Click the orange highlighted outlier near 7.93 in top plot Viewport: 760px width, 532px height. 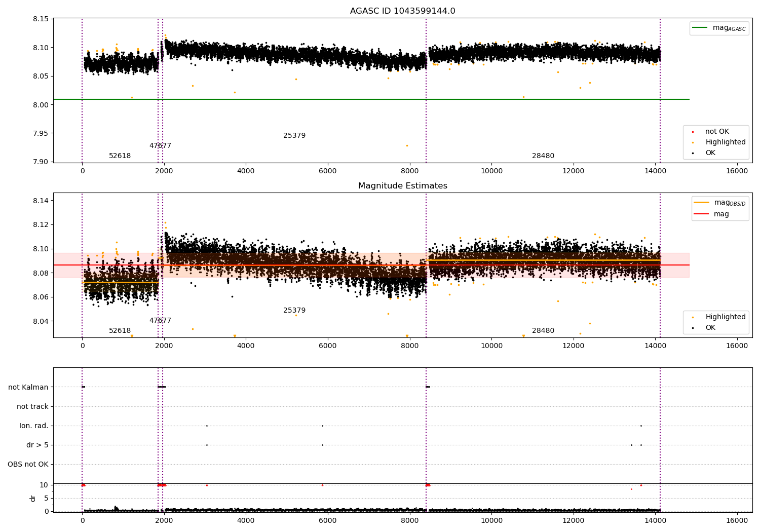pos(406,145)
